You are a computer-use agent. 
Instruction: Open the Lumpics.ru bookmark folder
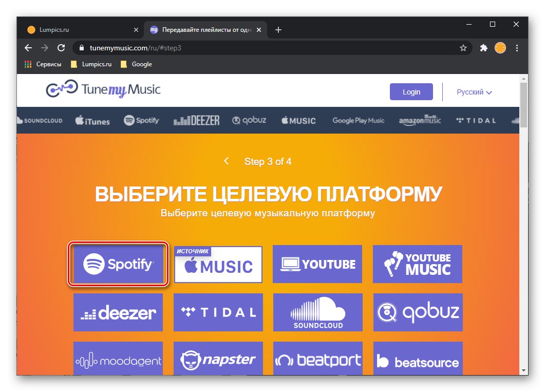pyautogui.click(x=91, y=64)
